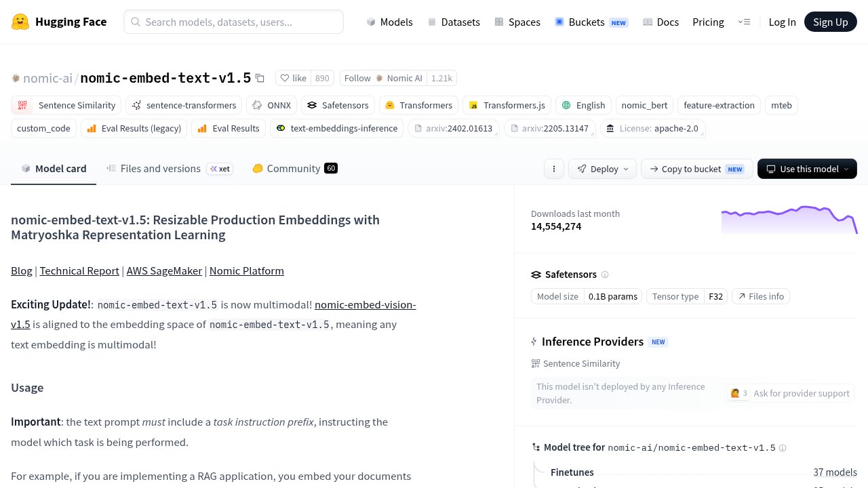Open the nomic-ai organization link
Viewport: 868px width, 488px height.
[47, 78]
